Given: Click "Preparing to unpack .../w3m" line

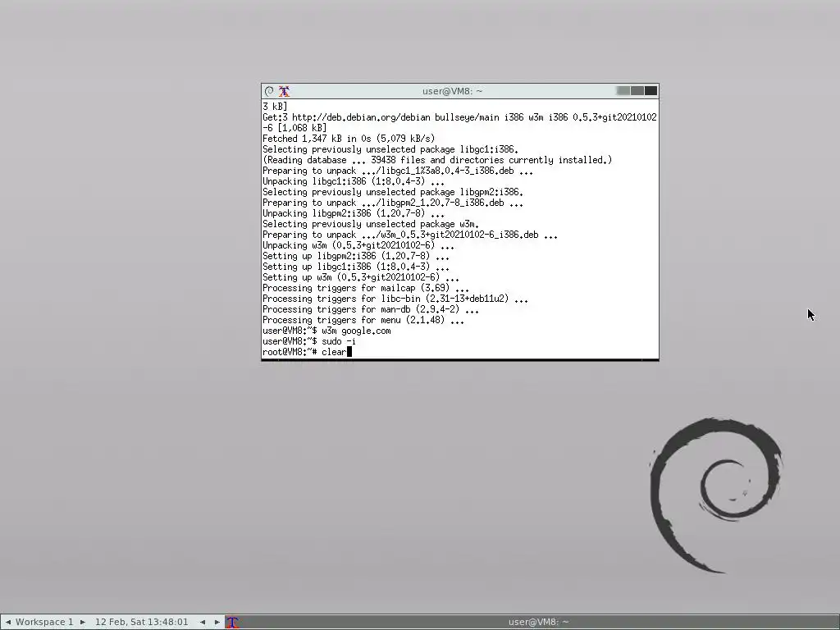Looking at the screenshot, I should point(410,235).
